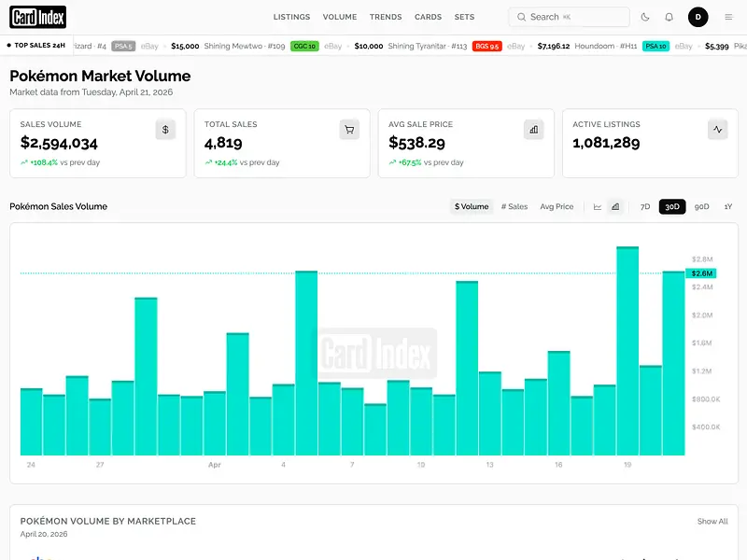The image size is (747, 560).
Task: Click the Pokémon Market Volume heading
Action: [x=100, y=77]
